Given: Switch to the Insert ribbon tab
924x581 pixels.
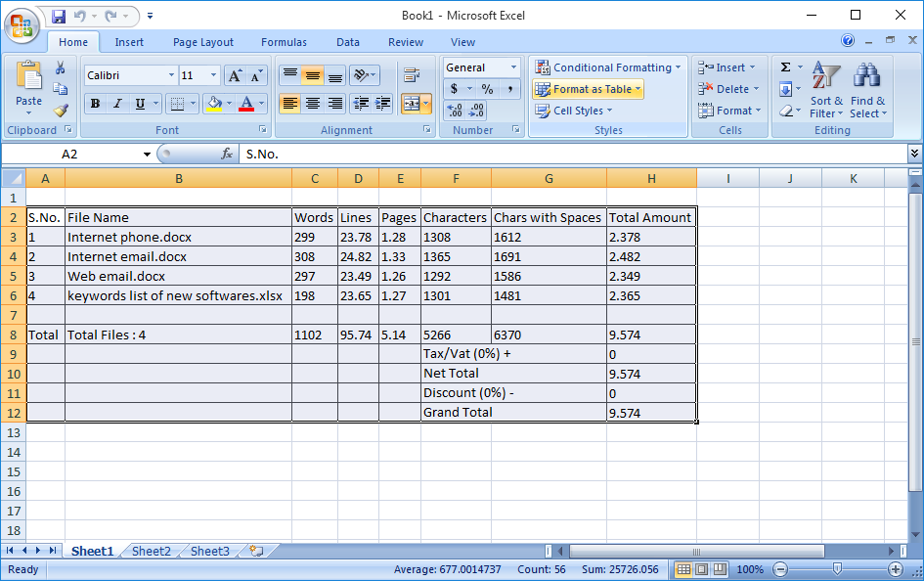Looking at the screenshot, I should [129, 42].
